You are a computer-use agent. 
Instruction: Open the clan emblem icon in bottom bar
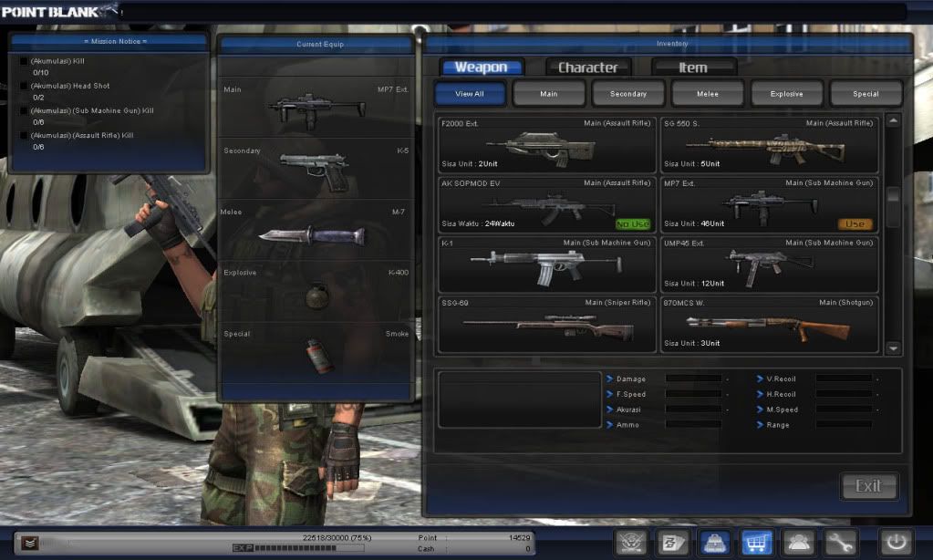631,542
